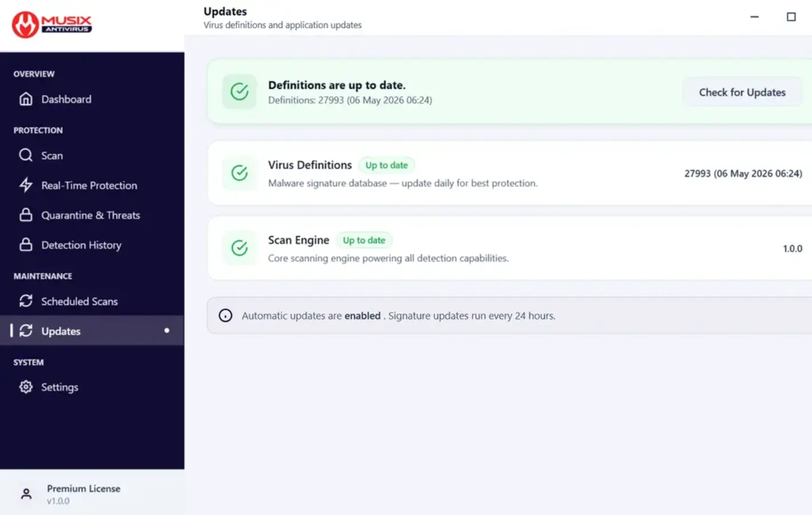Click the Musix Antivirus logo
This screenshot has width=812, height=515.
point(51,25)
